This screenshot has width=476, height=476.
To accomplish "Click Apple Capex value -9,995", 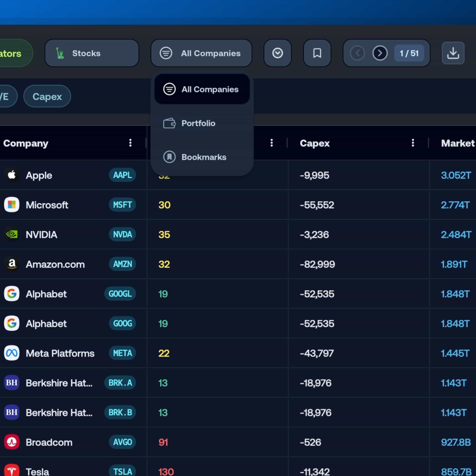I will pyautogui.click(x=314, y=175).
